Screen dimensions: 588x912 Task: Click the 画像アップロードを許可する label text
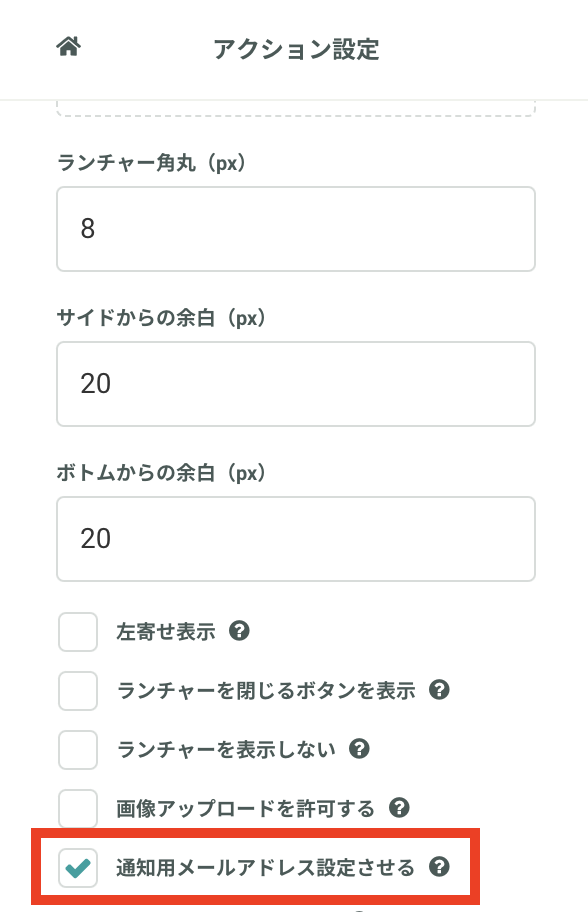click(x=245, y=808)
